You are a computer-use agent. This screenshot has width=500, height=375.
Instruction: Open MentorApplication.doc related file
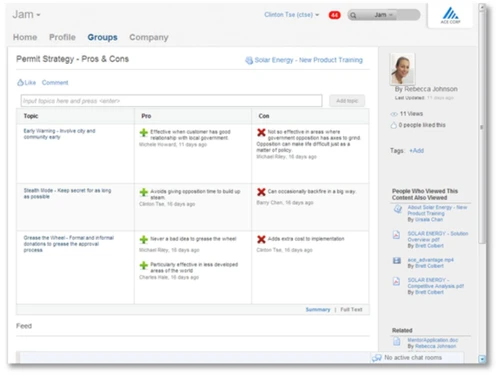pos(433,340)
